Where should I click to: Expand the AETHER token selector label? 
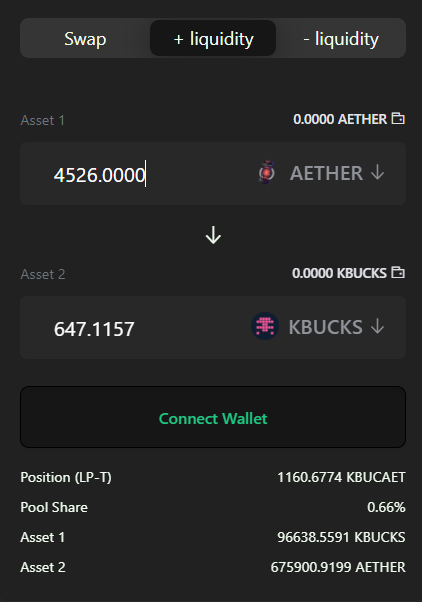pyautogui.click(x=326, y=173)
